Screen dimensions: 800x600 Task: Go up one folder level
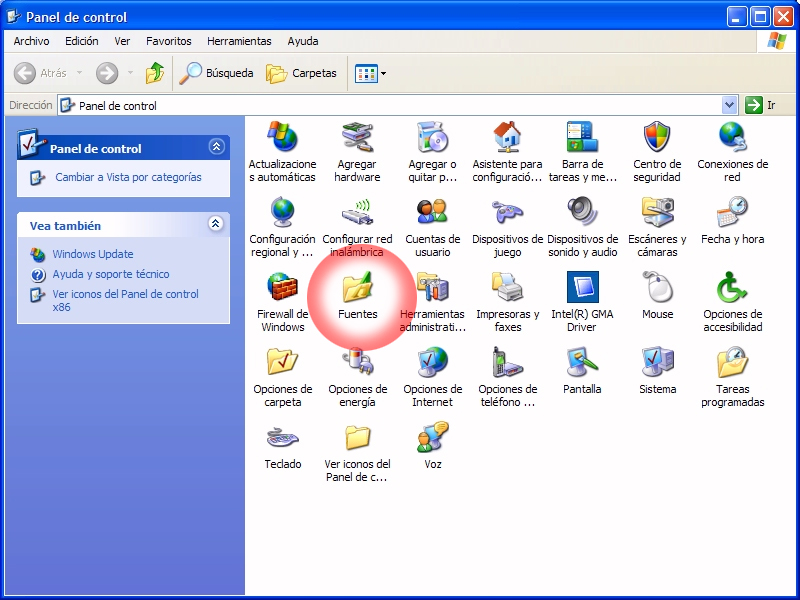(x=155, y=73)
